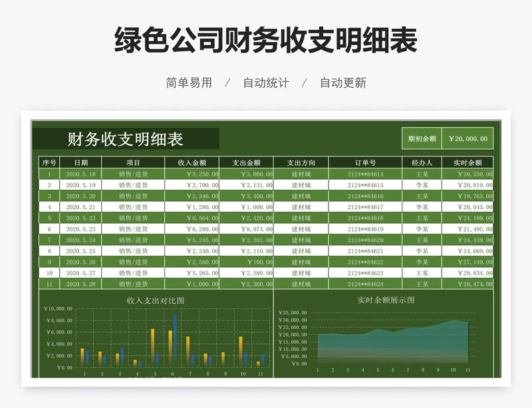Click the 简单易用 tagline text

[x=189, y=83]
